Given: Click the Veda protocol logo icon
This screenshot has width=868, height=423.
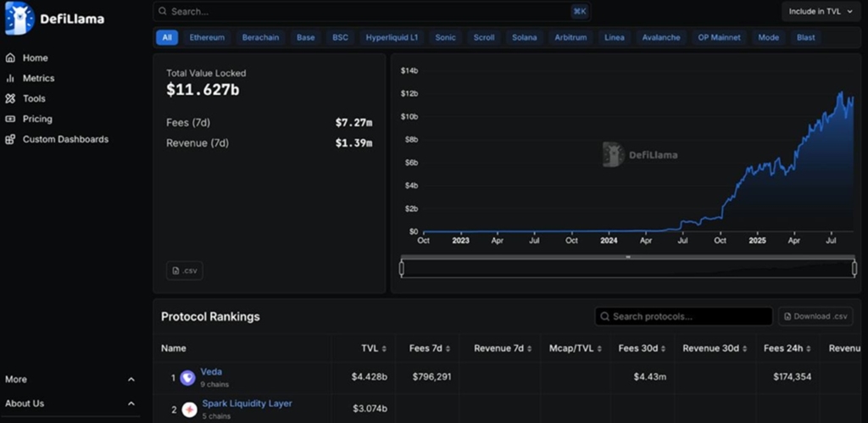Looking at the screenshot, I should [x=187, y=377].
